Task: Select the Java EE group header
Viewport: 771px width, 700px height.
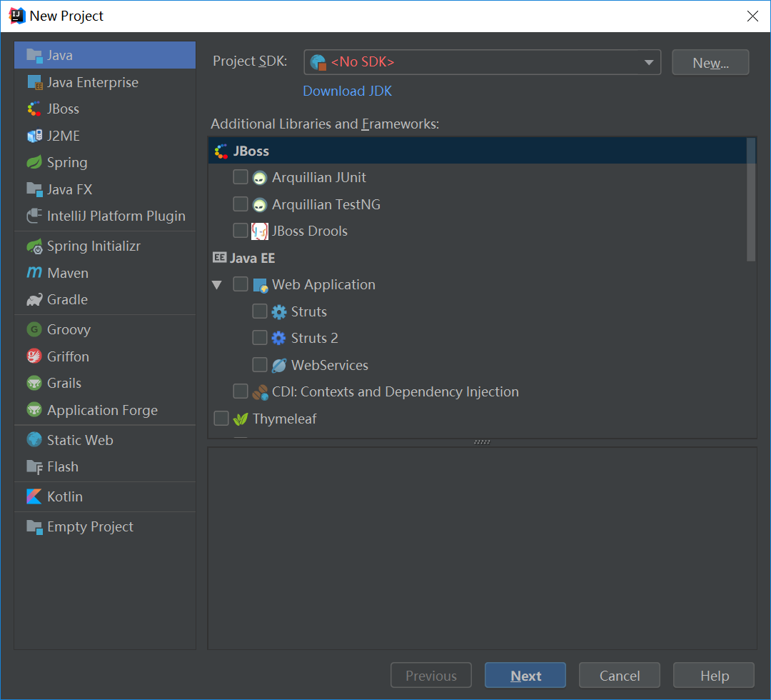Action: pyautogui.click(x=244, y=258)
